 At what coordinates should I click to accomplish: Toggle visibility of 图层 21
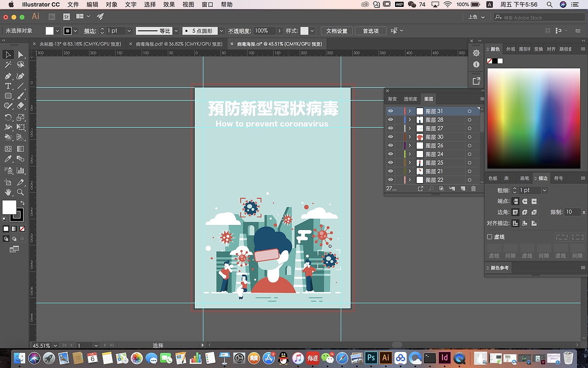tap(390, 171)
